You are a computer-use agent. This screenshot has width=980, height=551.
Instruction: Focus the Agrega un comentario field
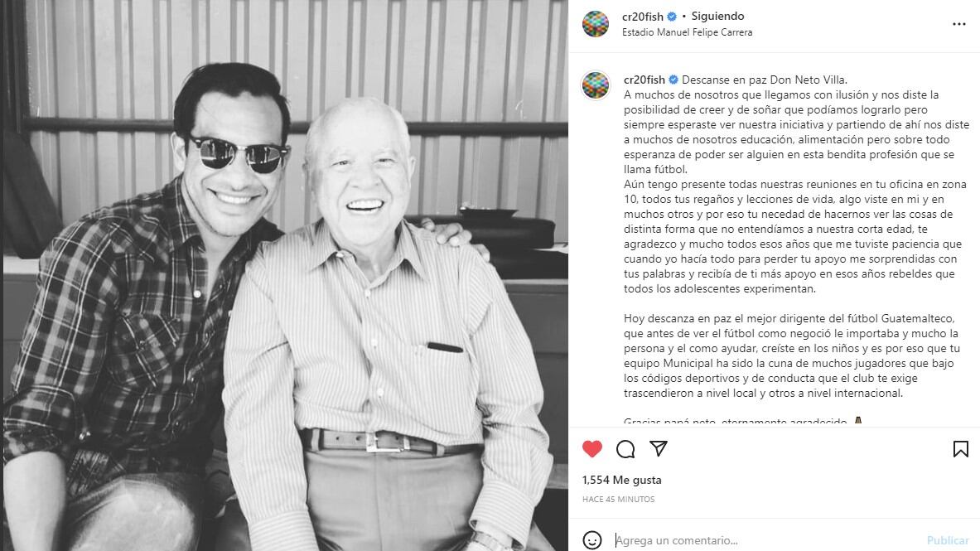(x=765, y=540)
